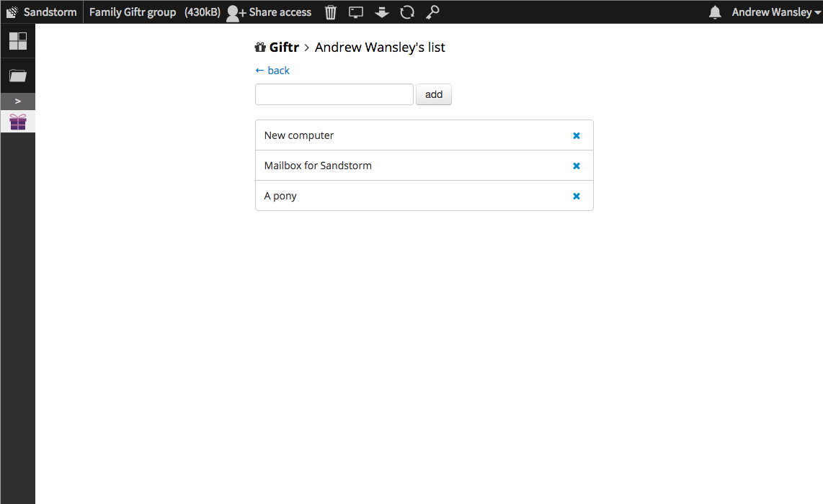The height and width of the screenshot is (504, 823).
Task: Open apps grid in sidebar
Action: coord(18,41)
